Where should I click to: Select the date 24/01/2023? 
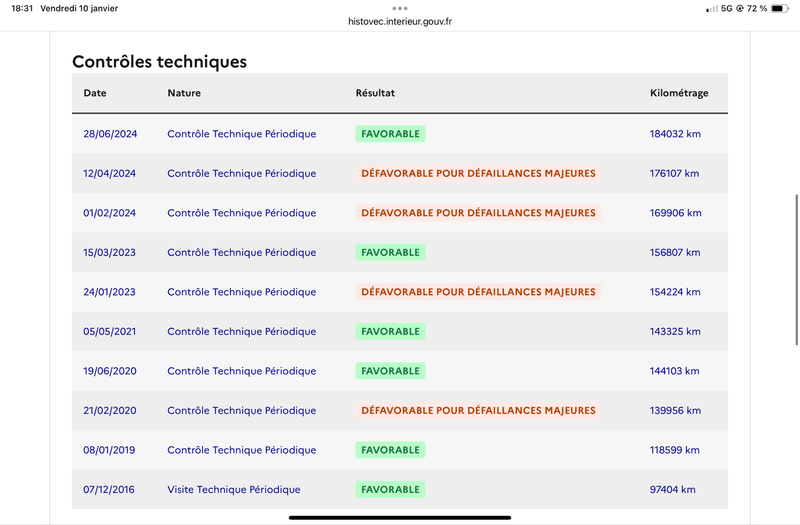[x=110, y=292]
